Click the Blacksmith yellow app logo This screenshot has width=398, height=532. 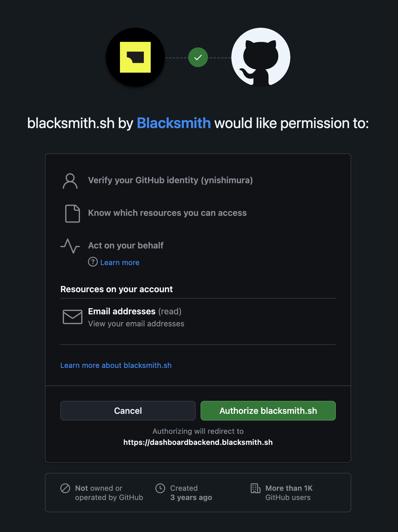pyautogui.click(x=135, y=57)
